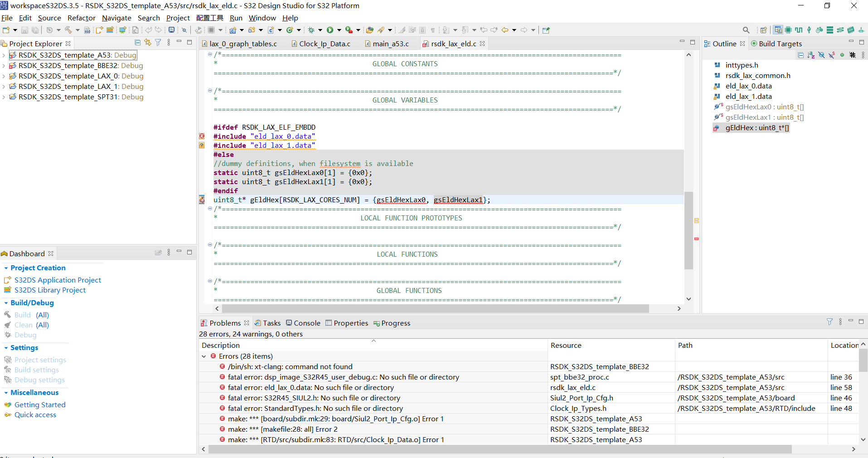
Task: Expand the RSDK_S32DS_template_A53 project tree
Action: click(x=4, y=55)
